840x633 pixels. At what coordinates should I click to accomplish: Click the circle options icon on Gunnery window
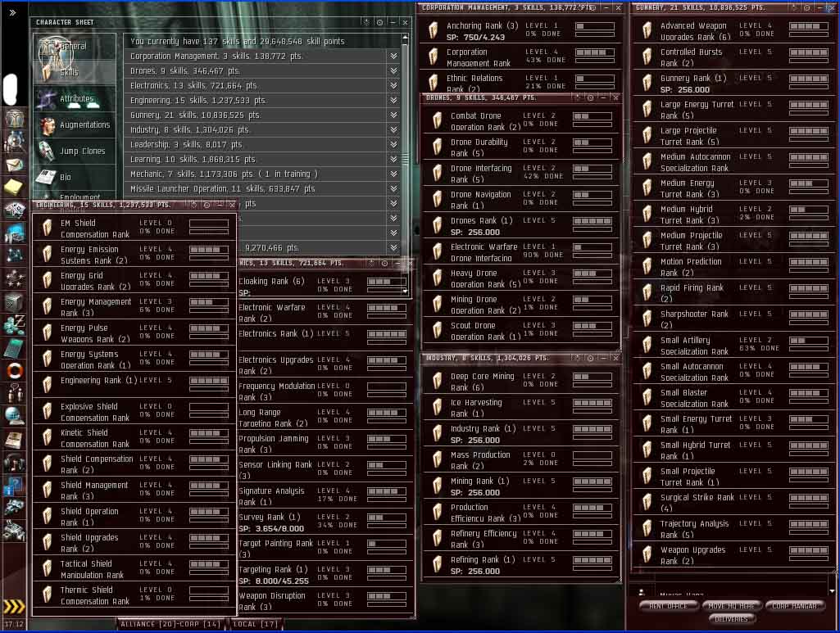[x=806, y=7]
